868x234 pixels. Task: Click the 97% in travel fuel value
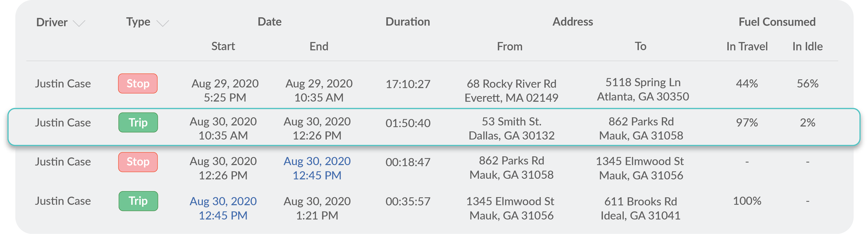(x=747, y=123)
